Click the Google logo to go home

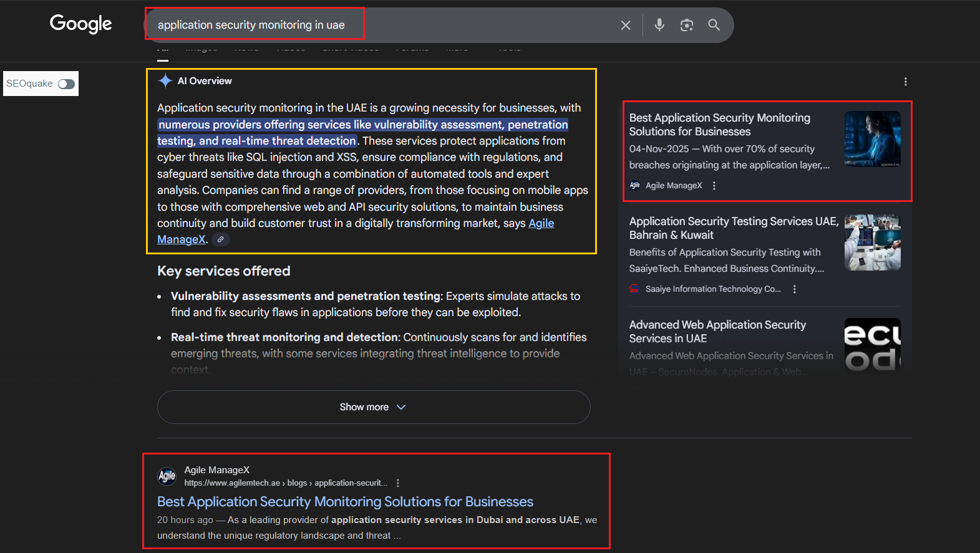(x=80, y=24)
